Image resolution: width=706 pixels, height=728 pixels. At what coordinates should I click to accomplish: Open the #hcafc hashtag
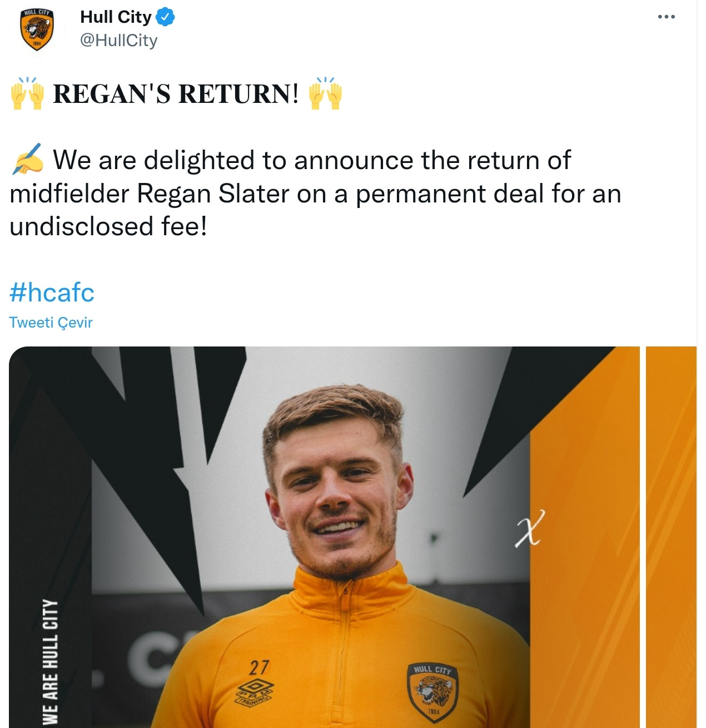coord(52,292)
